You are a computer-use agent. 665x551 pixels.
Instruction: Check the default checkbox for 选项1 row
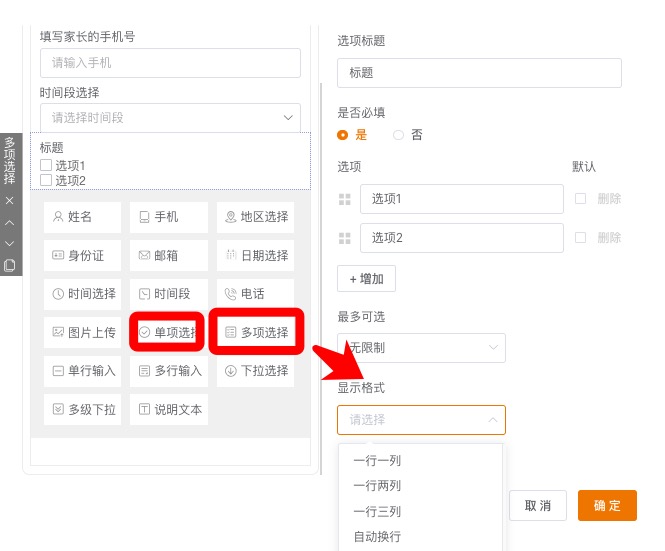[x=581, y=199]
